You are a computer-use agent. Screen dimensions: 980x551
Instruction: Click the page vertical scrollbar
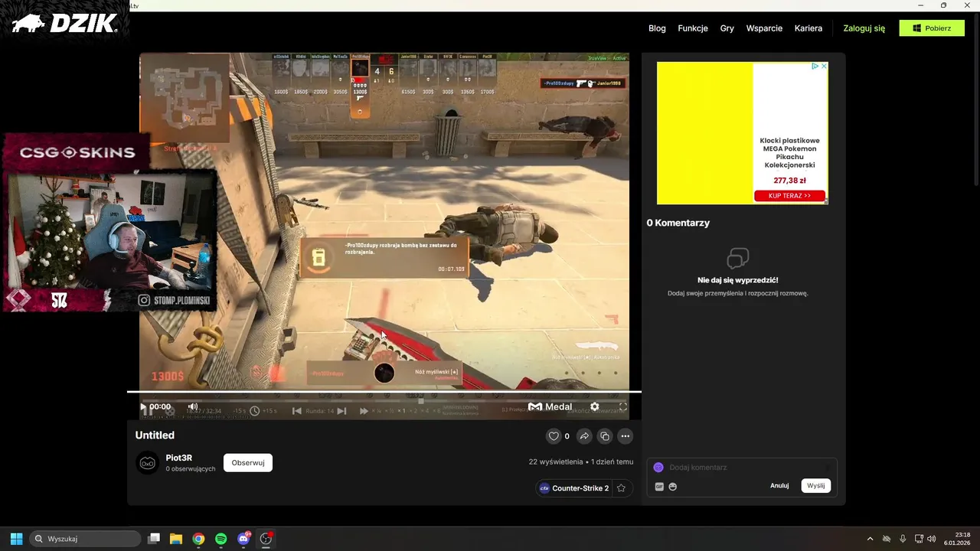pyautogui.click(x=976, y=99)
